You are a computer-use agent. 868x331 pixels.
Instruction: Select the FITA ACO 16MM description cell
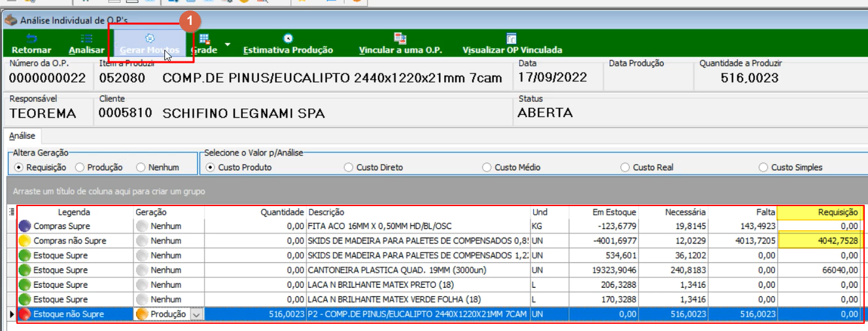click(419, 226)
